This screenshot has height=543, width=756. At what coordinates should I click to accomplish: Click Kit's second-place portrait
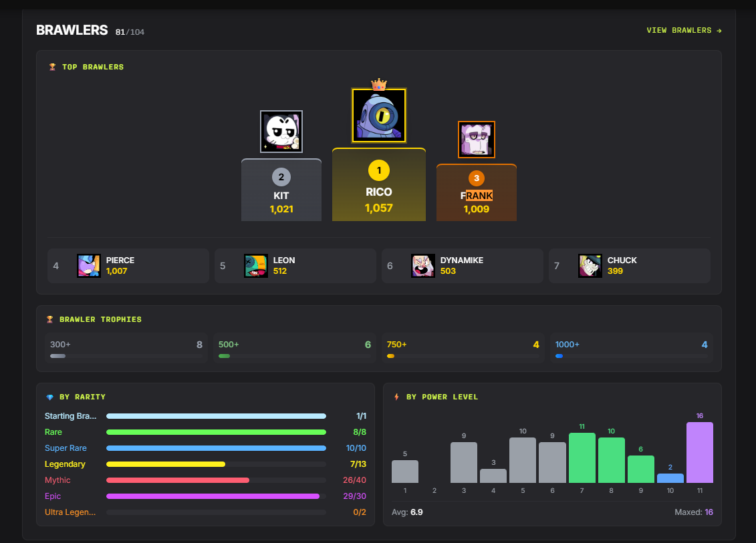(x=281, y=132)
